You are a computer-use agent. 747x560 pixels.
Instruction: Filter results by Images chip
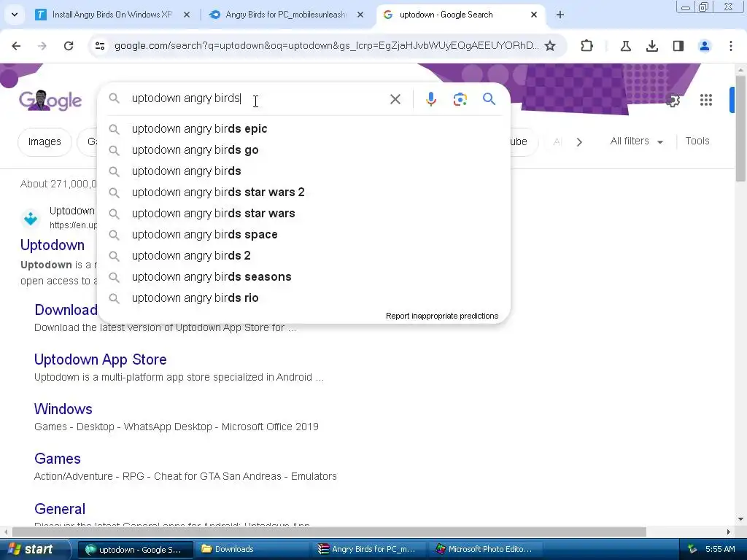[x=44, y=142]
